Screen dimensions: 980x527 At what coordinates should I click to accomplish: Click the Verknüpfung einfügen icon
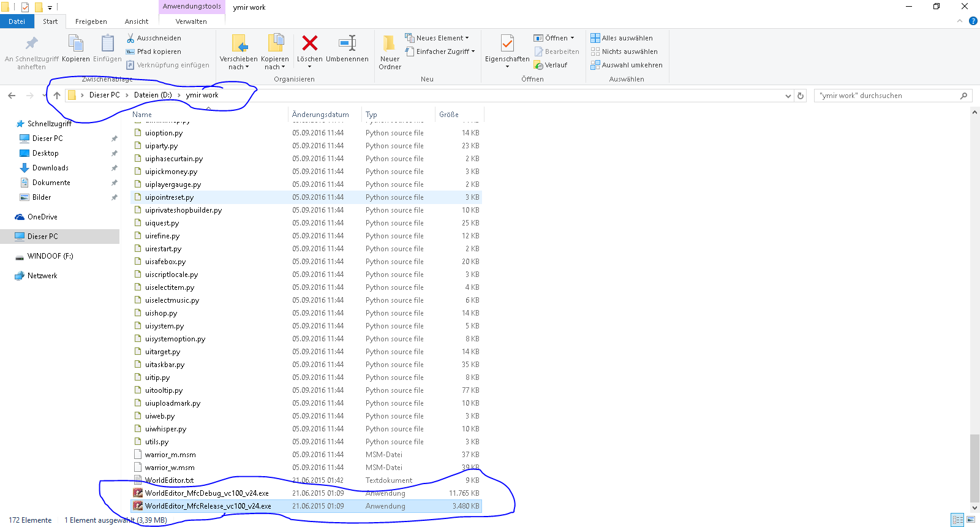(130, 65)
